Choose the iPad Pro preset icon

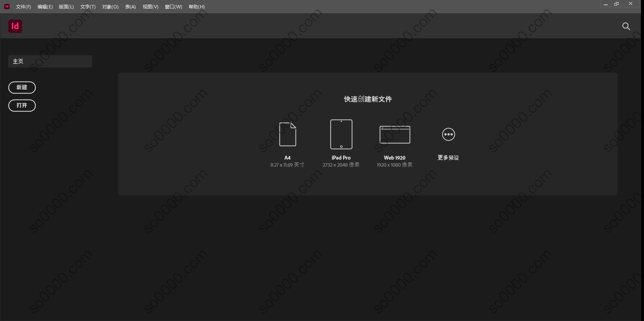coord(341,134)
